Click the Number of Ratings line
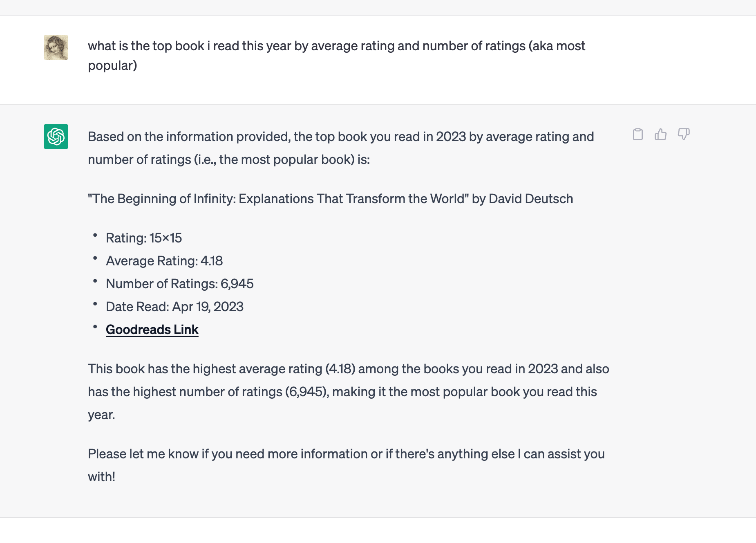The width and height of the screenshot is (756, 543). click(x=179, y=283)
